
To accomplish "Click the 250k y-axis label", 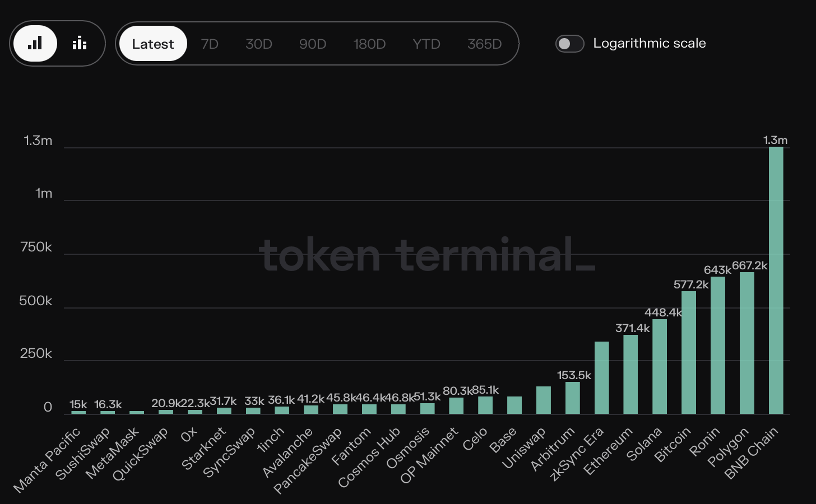I will tap(36, 353).
